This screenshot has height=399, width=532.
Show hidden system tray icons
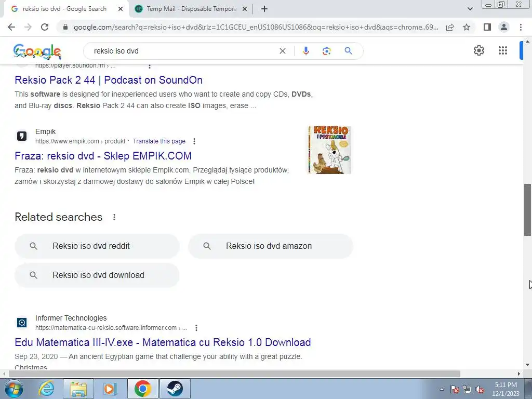(442, 389)
